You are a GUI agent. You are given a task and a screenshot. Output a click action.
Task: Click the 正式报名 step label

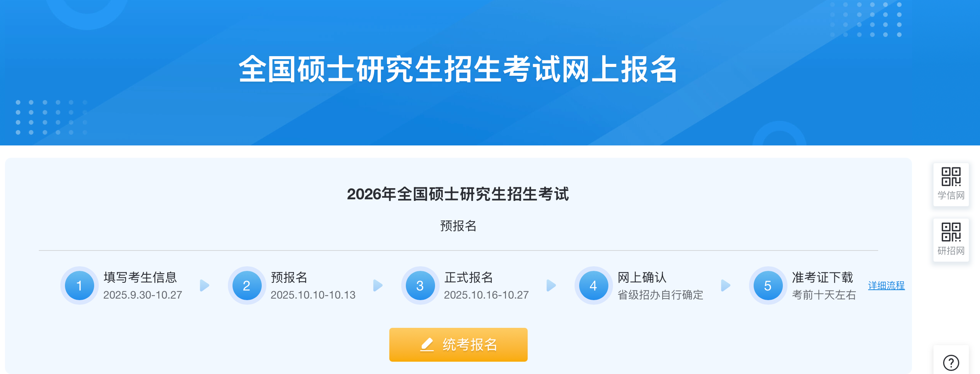click(468, 277)
